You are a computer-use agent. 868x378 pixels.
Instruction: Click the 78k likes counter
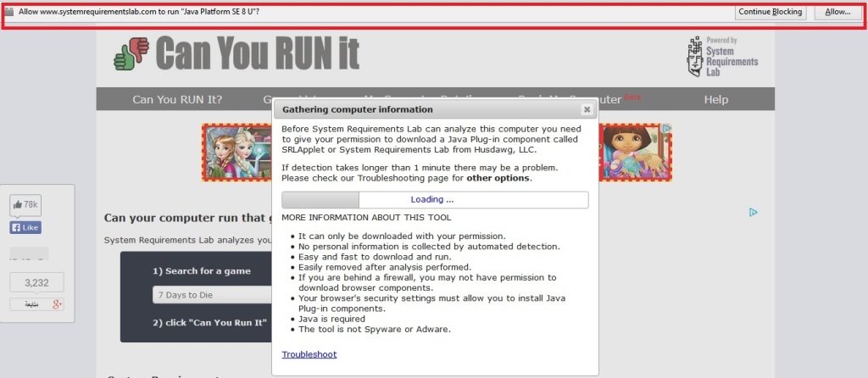click(25, 205)
